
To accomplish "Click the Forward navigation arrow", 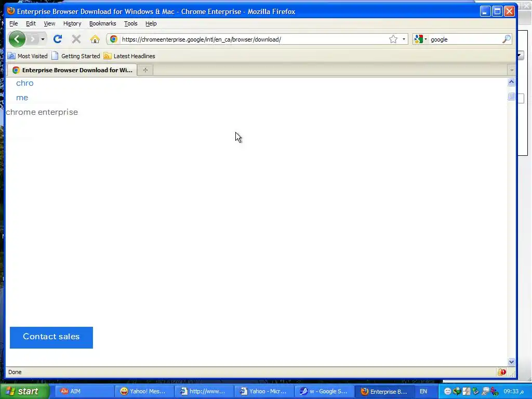I will pyautogui.click(x=33, y=39).
